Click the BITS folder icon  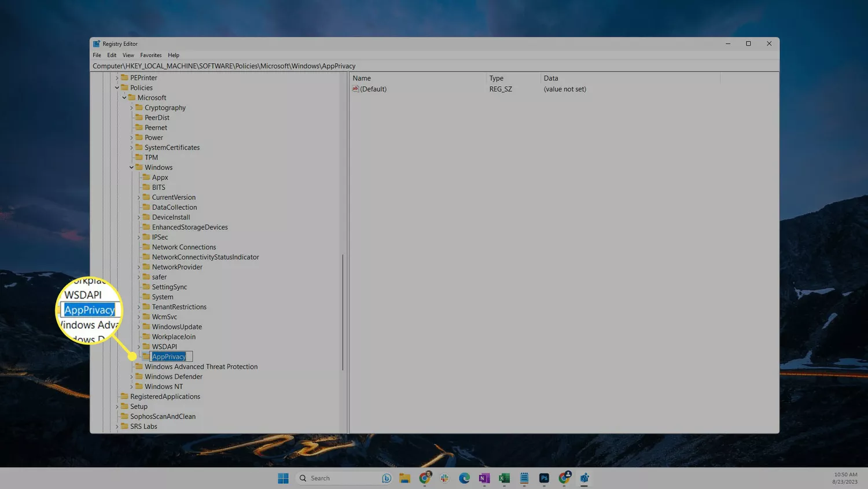[146, 187]
